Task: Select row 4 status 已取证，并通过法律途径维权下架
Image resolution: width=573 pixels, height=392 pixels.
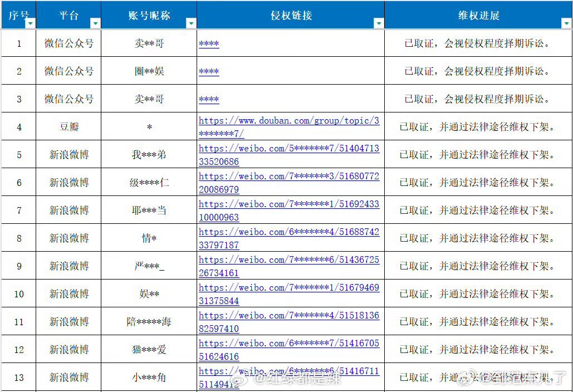Action: [478, 127]
